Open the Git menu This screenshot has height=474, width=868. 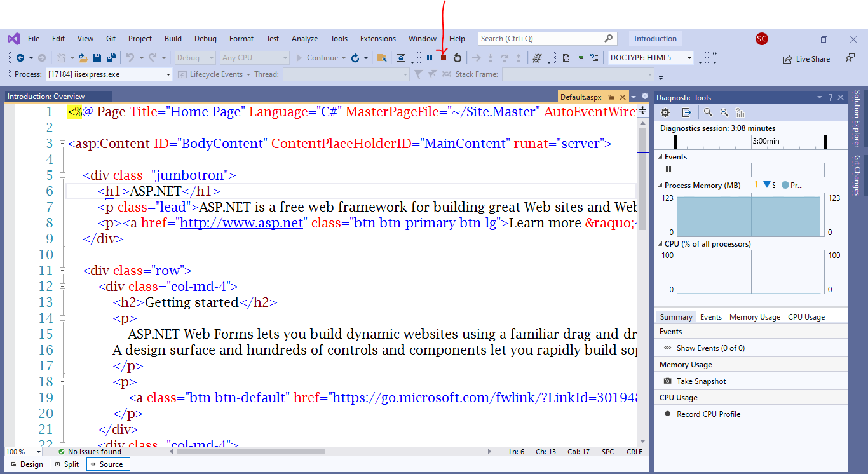point(111,39)
